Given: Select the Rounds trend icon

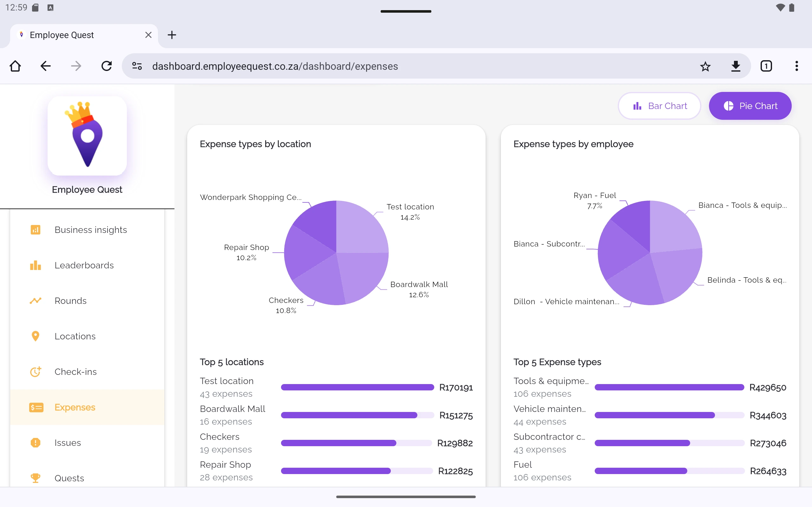Looking at the screenshot, I should point(36,301).
